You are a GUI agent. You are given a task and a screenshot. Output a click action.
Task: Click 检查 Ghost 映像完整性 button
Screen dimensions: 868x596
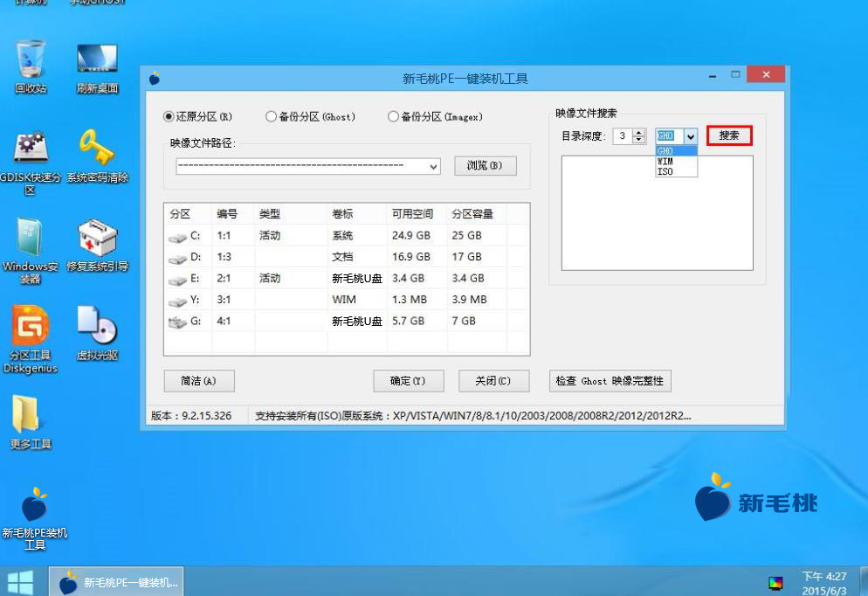[610, 381]
